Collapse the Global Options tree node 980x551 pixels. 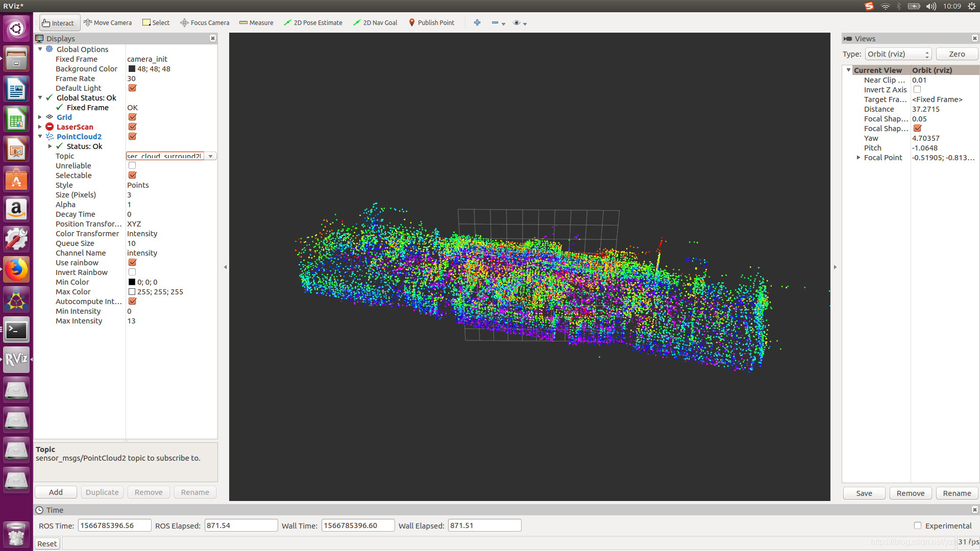(x=40, y=49)
